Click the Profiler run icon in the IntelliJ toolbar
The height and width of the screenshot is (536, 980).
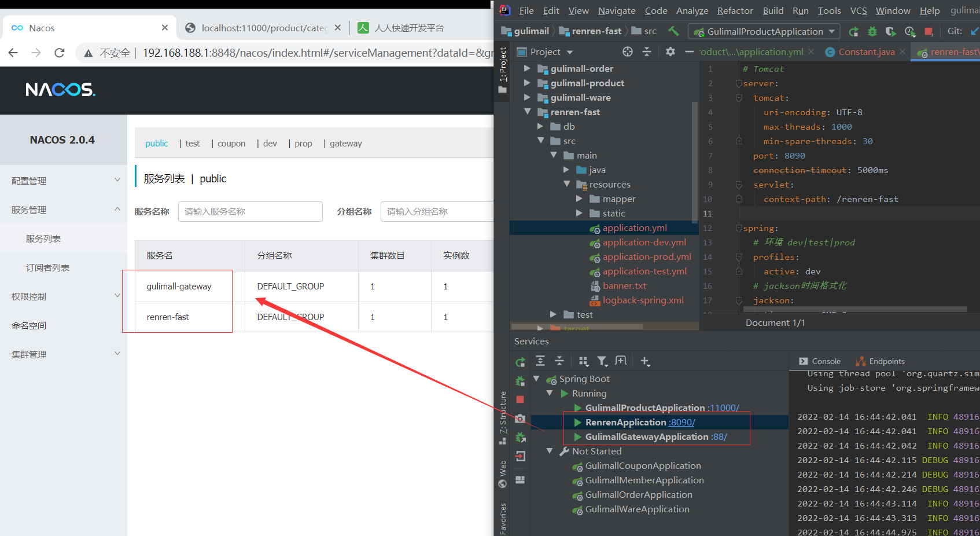910,31
